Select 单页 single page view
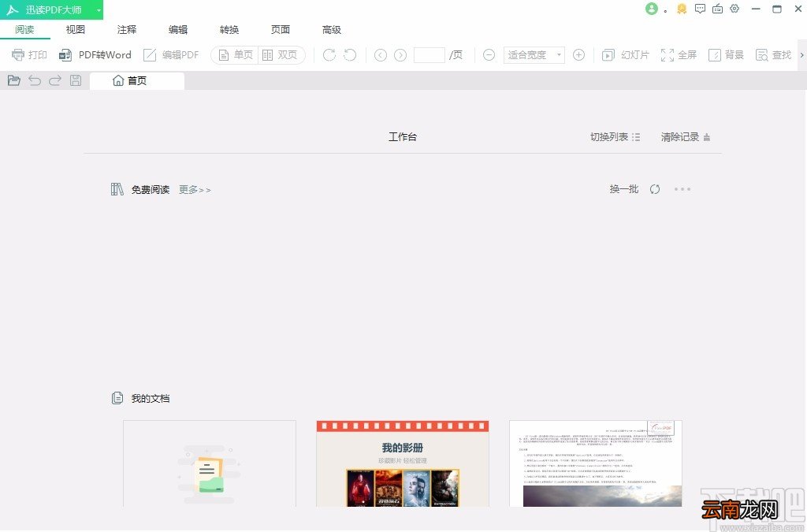Viewport: 807px width, 532px height. [x=235, y=54]
